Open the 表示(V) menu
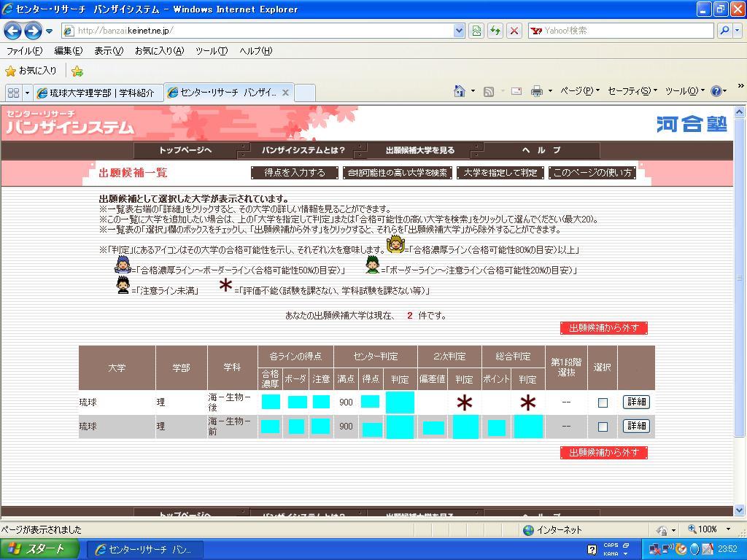Viewport: 747px width, 560px height. [x=109, y=51]
